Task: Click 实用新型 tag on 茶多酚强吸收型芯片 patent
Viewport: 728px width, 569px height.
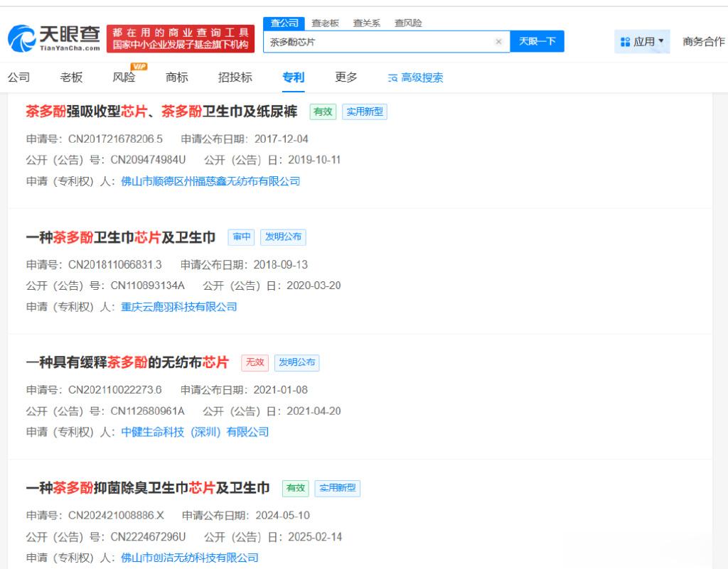Action: tap(365, 112)
